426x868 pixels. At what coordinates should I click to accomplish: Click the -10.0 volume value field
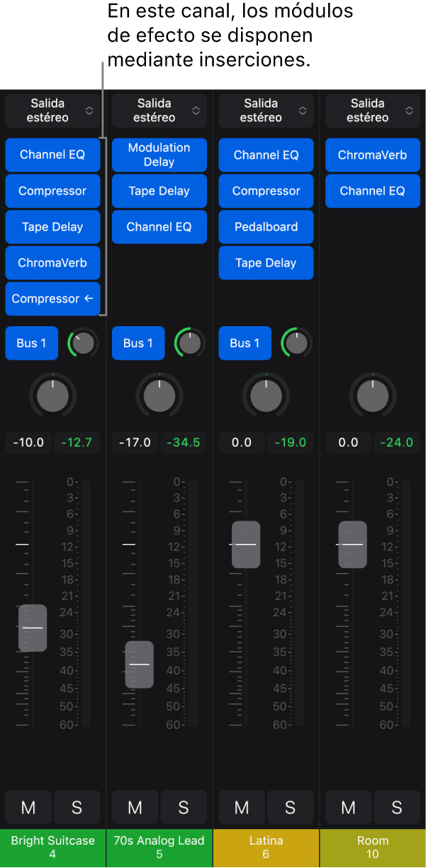[x=28, y=443]
